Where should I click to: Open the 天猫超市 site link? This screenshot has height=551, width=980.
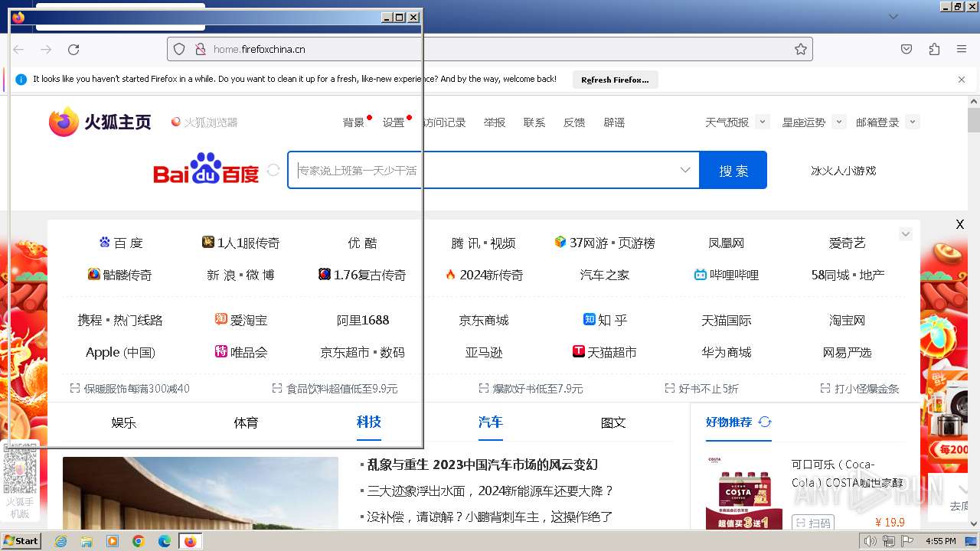click(605, 352)
